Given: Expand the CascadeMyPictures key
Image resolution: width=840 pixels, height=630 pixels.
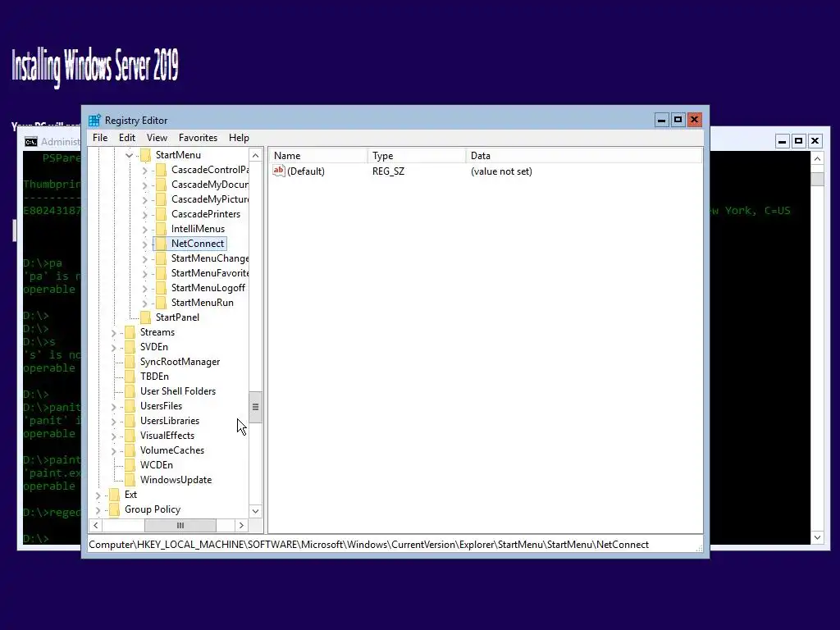Looking at the screenshot, I should click(x=144, y=200).
